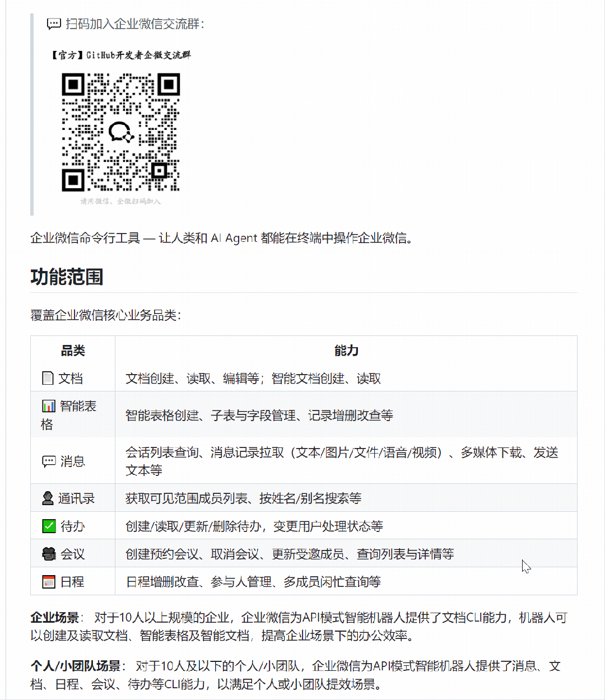Click the 品类 column header
This screenshot has height=700, width=605.
[x=73, y=351]
